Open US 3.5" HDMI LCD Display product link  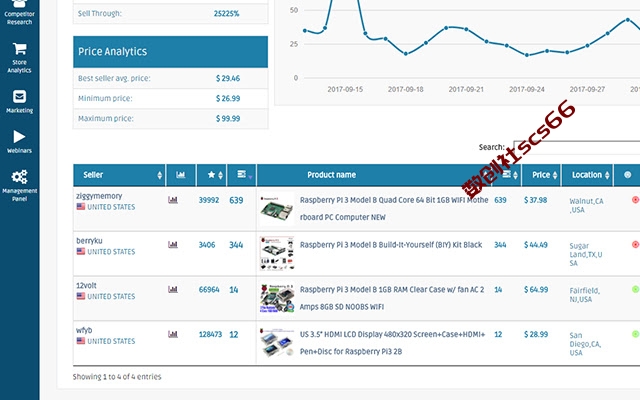pyautogui.click(x=392, y=343)
